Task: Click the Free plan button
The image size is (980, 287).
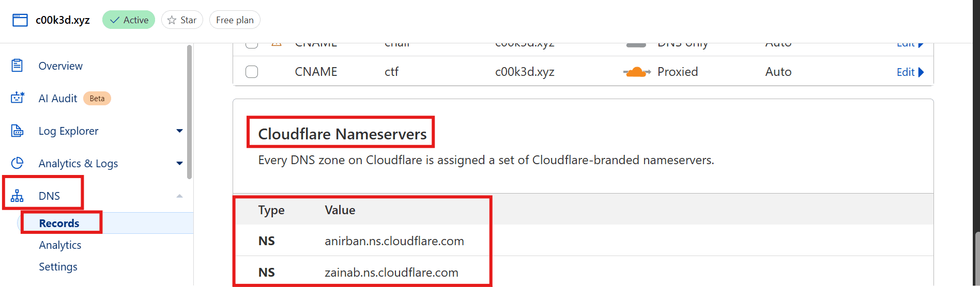Action: pyautogui.click(x=235, y=20)
